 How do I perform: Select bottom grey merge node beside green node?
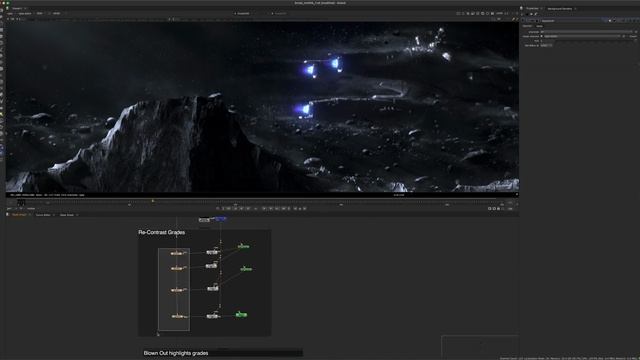click(x=213, y=316)
